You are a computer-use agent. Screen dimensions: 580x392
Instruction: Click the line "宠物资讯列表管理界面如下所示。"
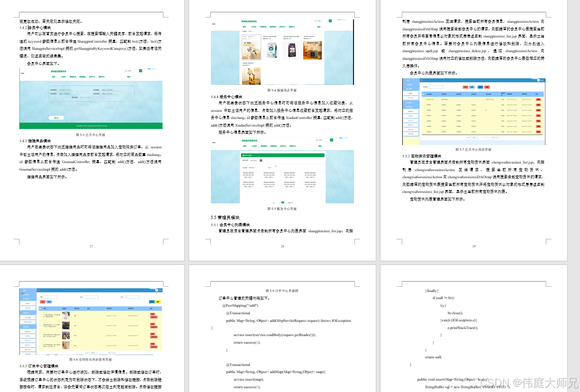[437, 199]
